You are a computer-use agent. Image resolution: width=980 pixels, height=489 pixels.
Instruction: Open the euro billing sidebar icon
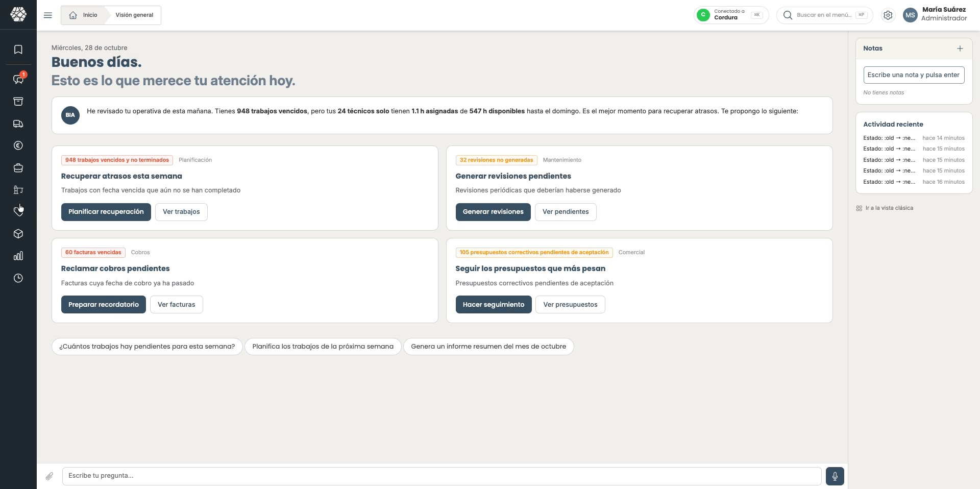pos(18,145)
